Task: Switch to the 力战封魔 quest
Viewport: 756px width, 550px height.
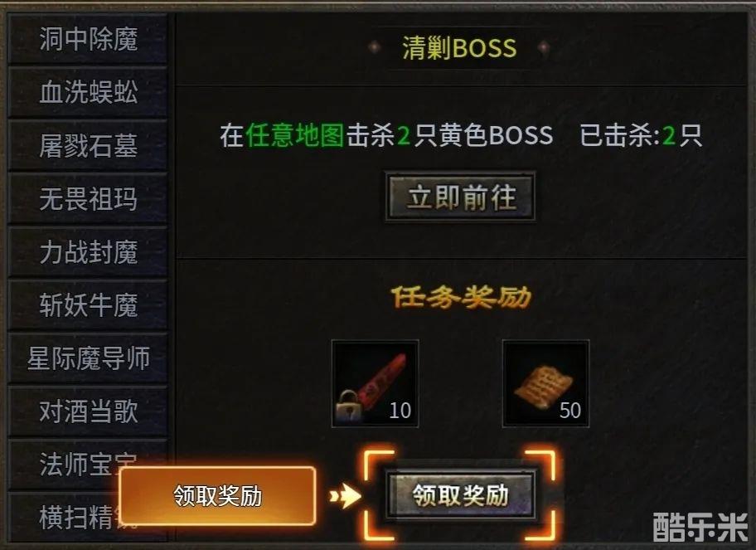Action: pyautogui.click(x=88, y=252)
